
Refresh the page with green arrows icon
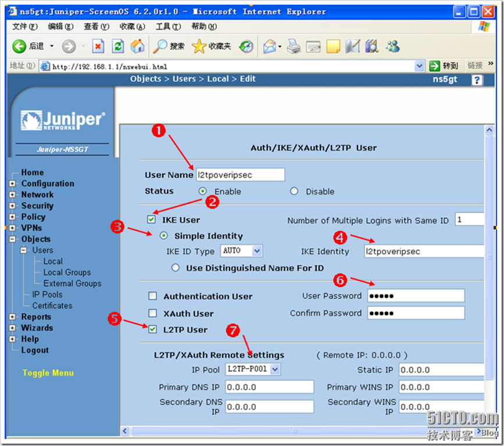point(118,46)
